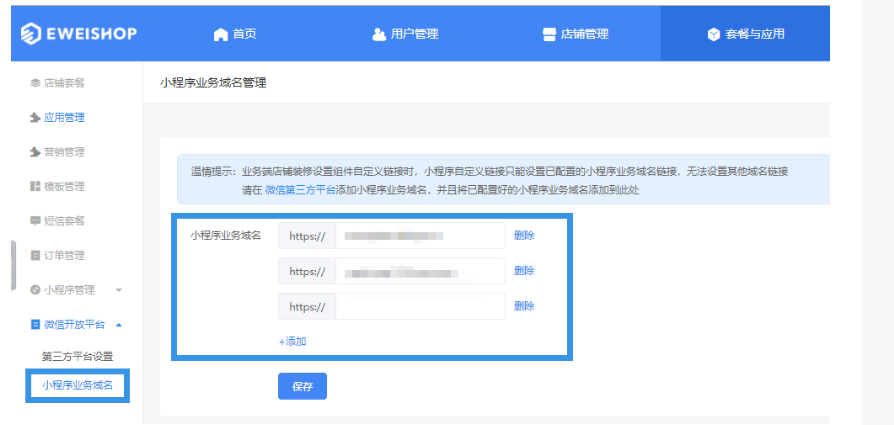Select 店铺套餐 in the sidebar
894x425 pixels.
[x=64, y=83]
